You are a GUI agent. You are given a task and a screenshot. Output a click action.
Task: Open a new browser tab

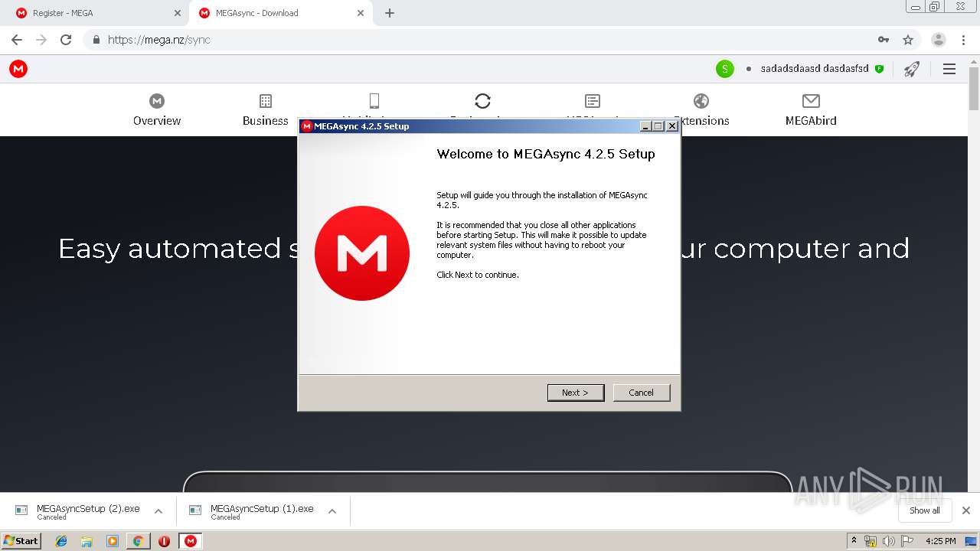tap(390, 13)
